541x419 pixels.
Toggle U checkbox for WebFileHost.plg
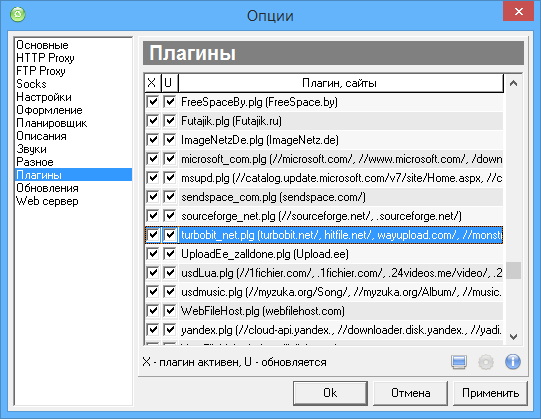[169, 311]
